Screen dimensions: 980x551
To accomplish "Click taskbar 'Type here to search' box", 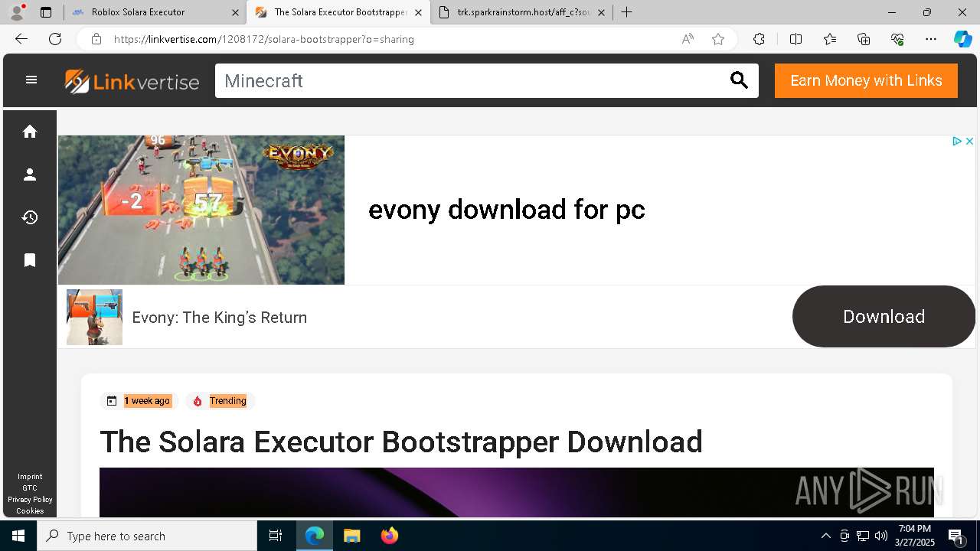I will tap(147, 536).
